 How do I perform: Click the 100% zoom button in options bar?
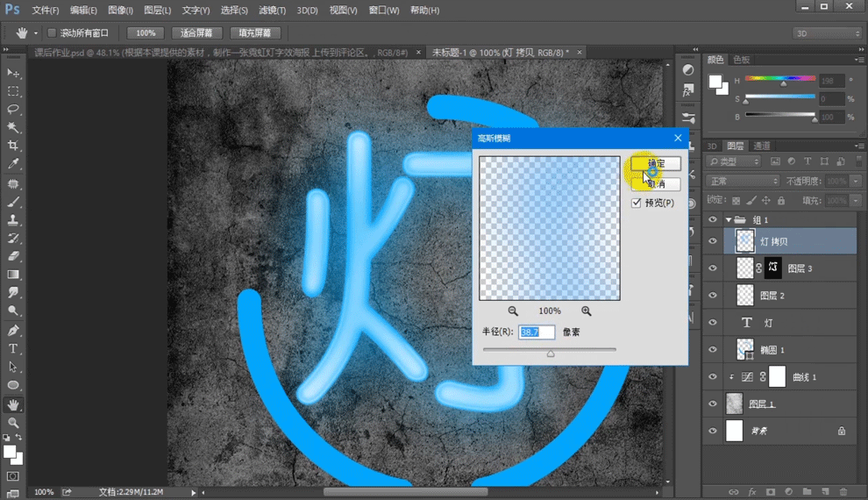click(x=146, y=33)
